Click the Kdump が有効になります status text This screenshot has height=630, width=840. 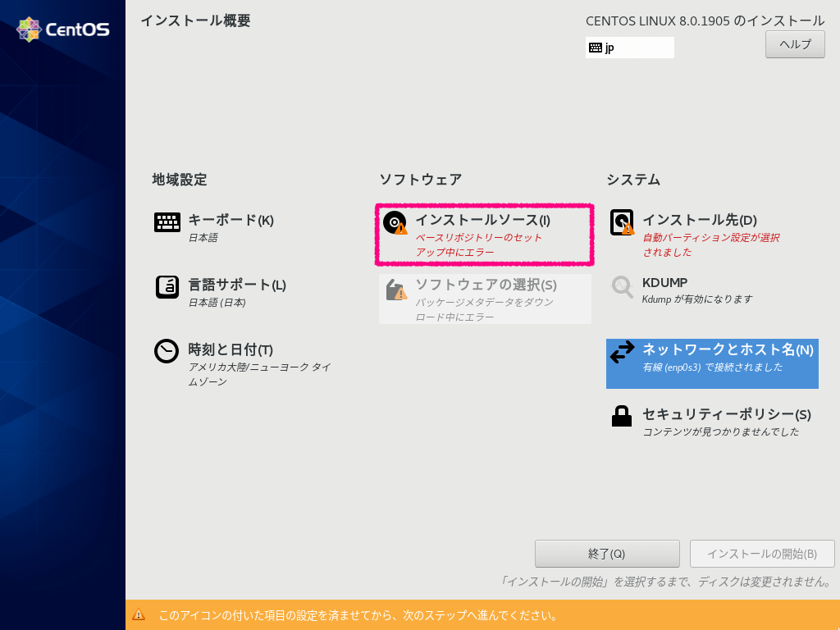697,299
